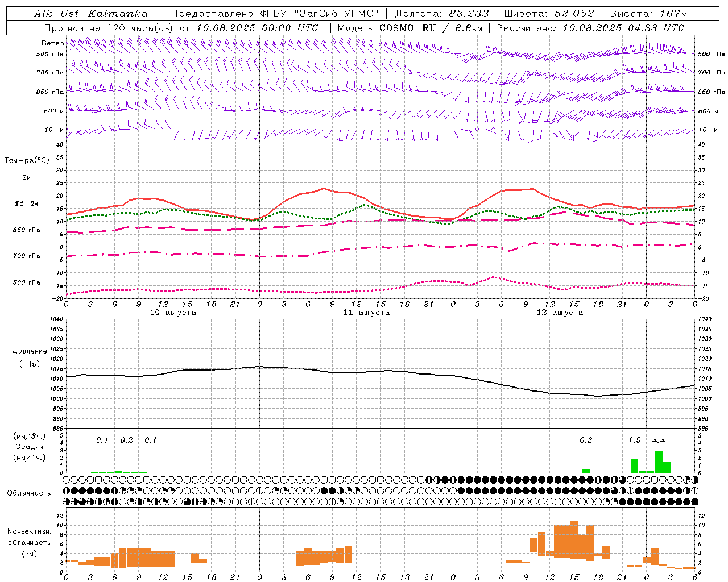This screenshot has height=582, width=728.
Task: Select the Давление pressure panel label
Action: click(30, 351)
